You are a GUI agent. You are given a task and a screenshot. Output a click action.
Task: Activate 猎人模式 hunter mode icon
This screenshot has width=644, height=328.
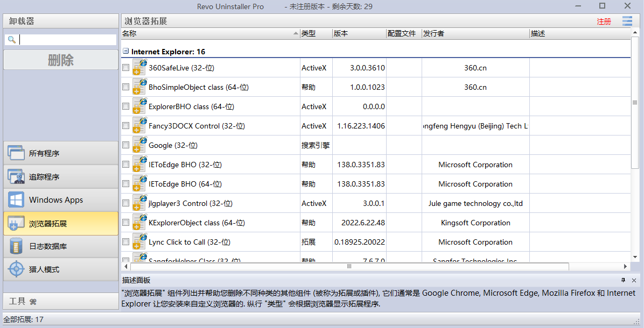[x=16, y=269]
